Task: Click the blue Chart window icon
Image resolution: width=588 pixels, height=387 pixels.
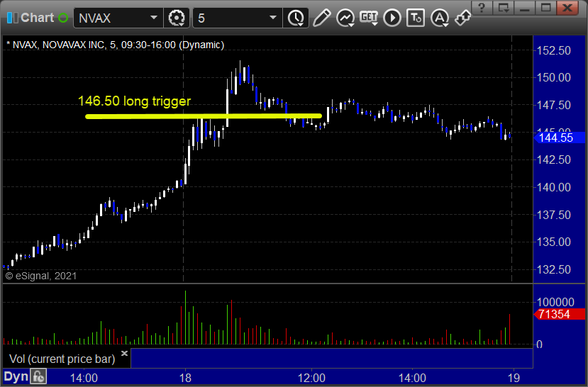Action: point(12,18)
